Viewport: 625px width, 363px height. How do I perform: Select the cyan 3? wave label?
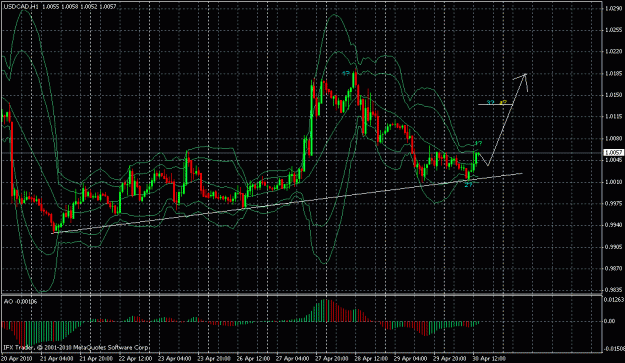pos(490,102)
